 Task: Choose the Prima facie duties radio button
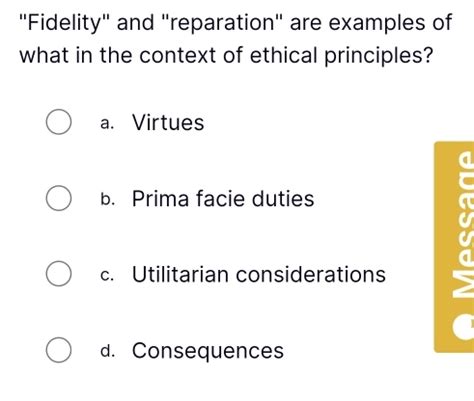58,198
